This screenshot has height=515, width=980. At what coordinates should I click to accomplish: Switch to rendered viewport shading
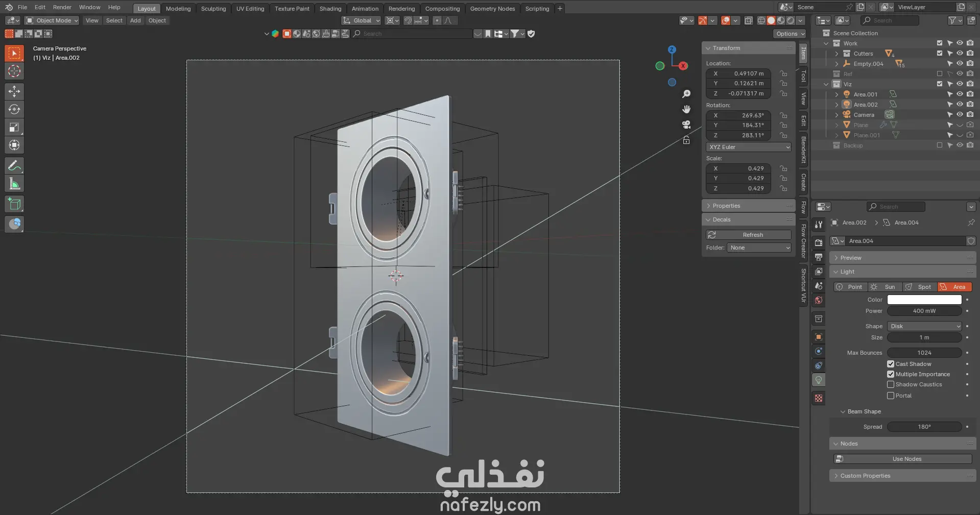(791, 20)
